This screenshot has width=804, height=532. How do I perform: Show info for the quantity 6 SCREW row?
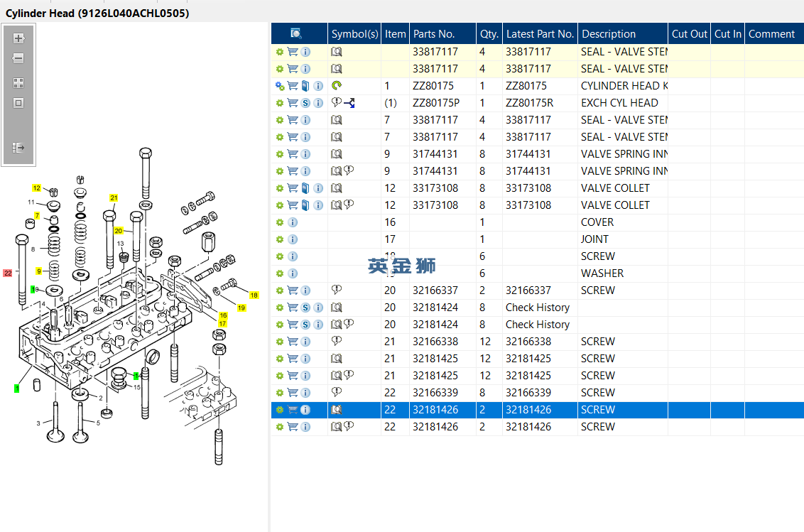(293, 256)
